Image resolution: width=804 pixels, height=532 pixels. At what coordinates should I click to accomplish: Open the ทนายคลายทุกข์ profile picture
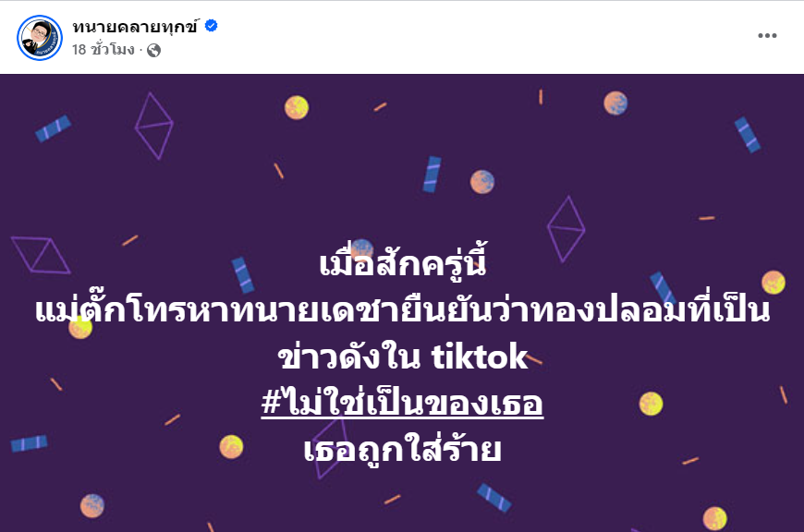pos(40,38)
